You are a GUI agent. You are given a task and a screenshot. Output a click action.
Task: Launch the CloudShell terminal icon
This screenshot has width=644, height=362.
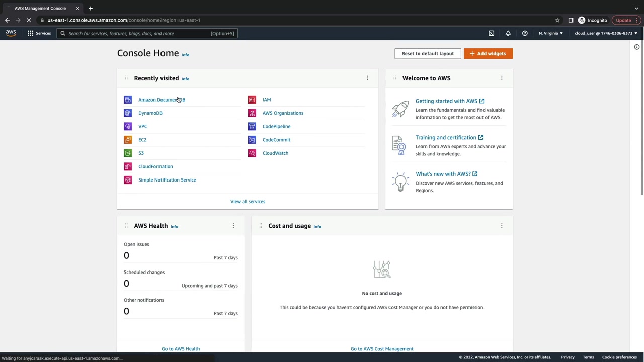point(491,33)
